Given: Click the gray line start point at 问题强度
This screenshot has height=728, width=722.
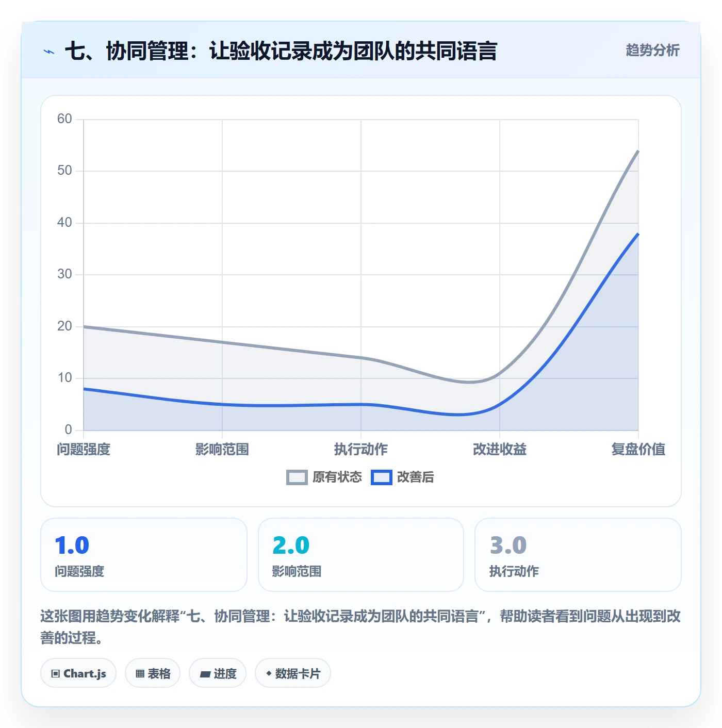Looking at the screenshot, I should 84,327.
